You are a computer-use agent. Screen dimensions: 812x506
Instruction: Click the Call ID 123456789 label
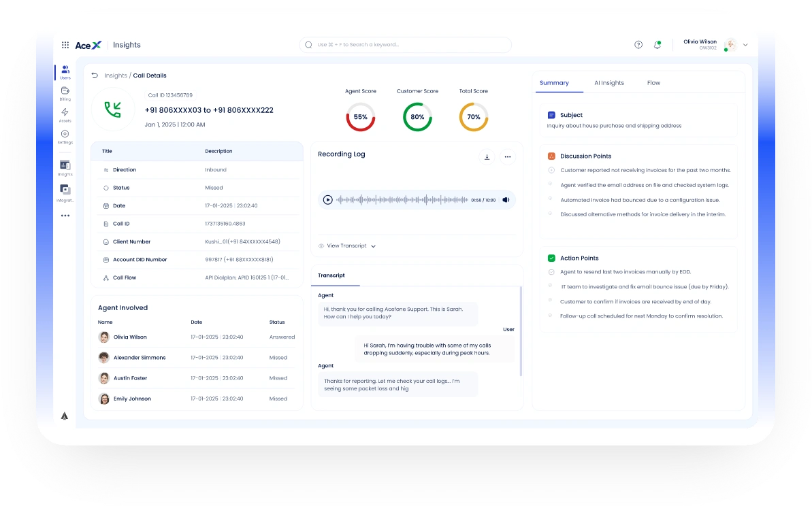click(170, 95)
